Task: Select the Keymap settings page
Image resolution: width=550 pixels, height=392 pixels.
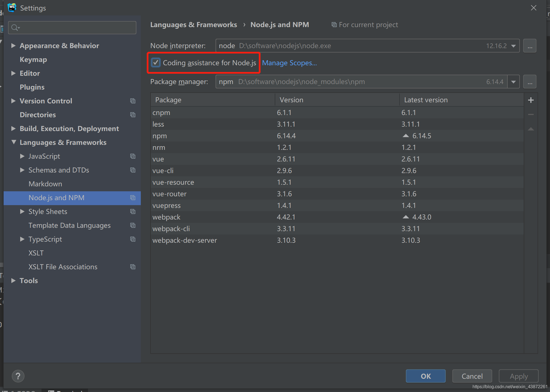Action: 33,59
